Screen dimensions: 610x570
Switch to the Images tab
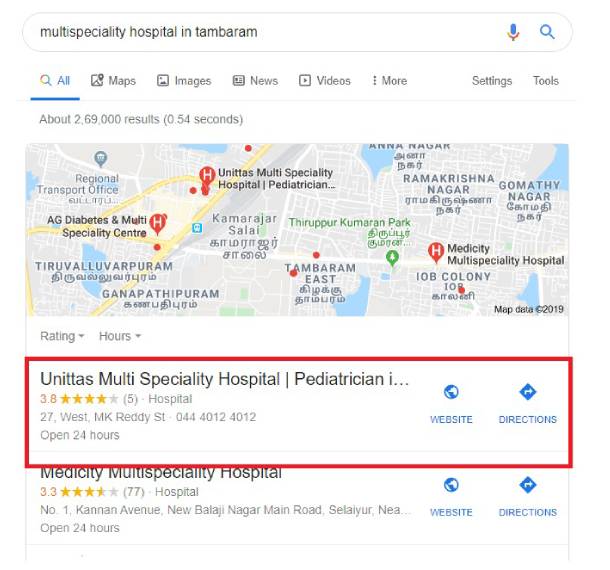(x=184, y=81)
